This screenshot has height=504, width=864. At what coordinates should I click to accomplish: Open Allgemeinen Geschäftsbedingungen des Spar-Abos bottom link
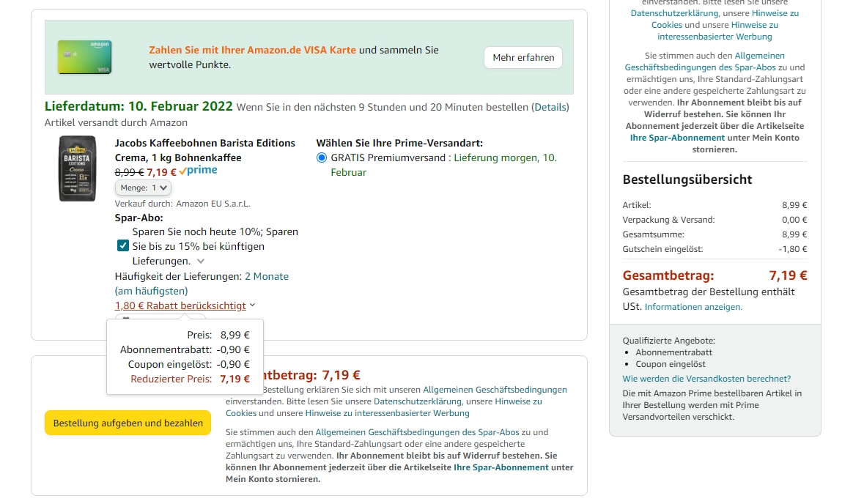tap(417, 432)
